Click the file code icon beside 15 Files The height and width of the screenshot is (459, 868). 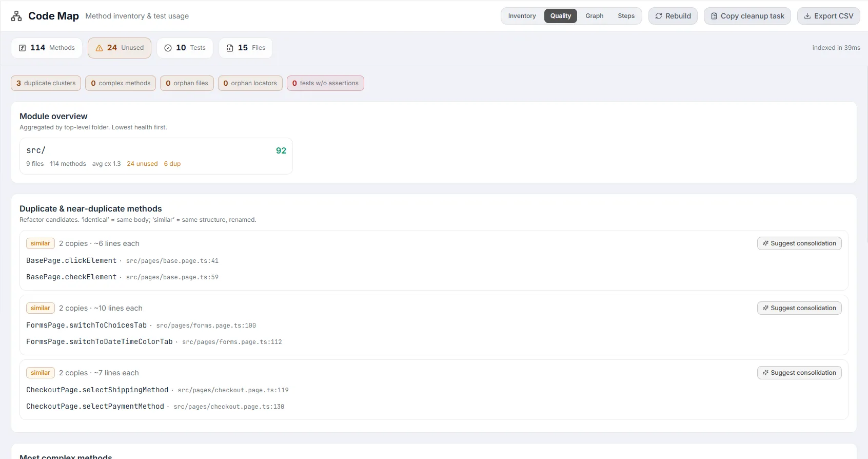point(230,48)
